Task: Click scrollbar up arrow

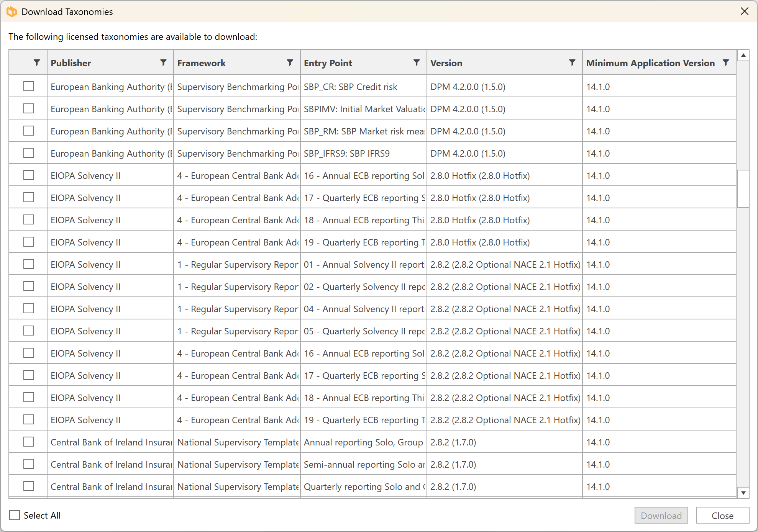Action: coord(743,56)
